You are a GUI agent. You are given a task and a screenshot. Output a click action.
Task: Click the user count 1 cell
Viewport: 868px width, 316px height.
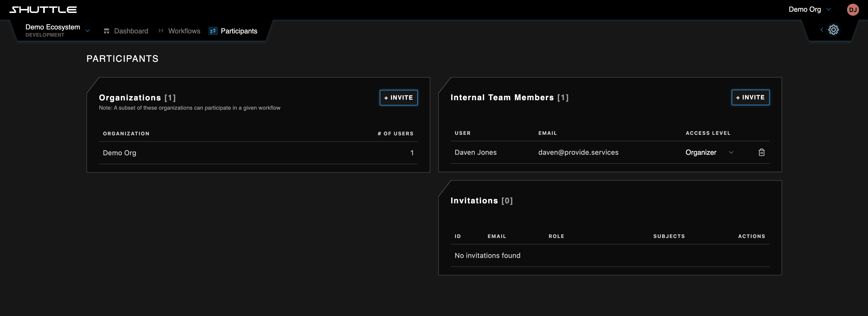click(x=412, y=153)
